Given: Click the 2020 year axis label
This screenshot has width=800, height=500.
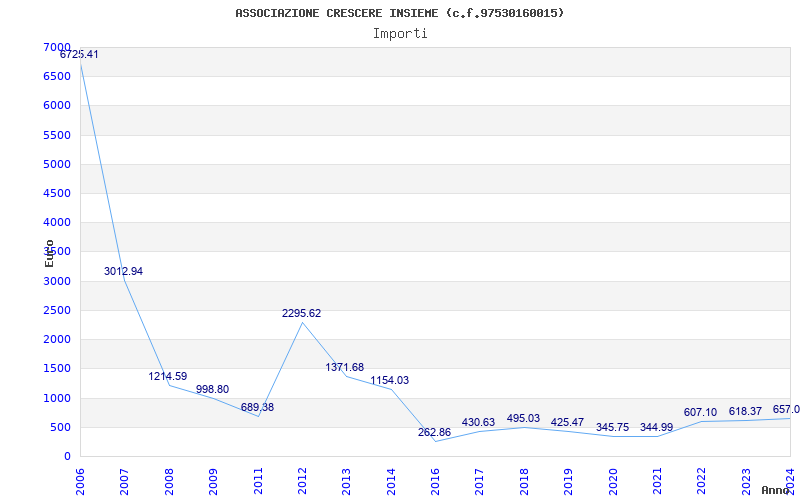Looking at the screenshot, I should pyautogui.click(x=613, y=481).
